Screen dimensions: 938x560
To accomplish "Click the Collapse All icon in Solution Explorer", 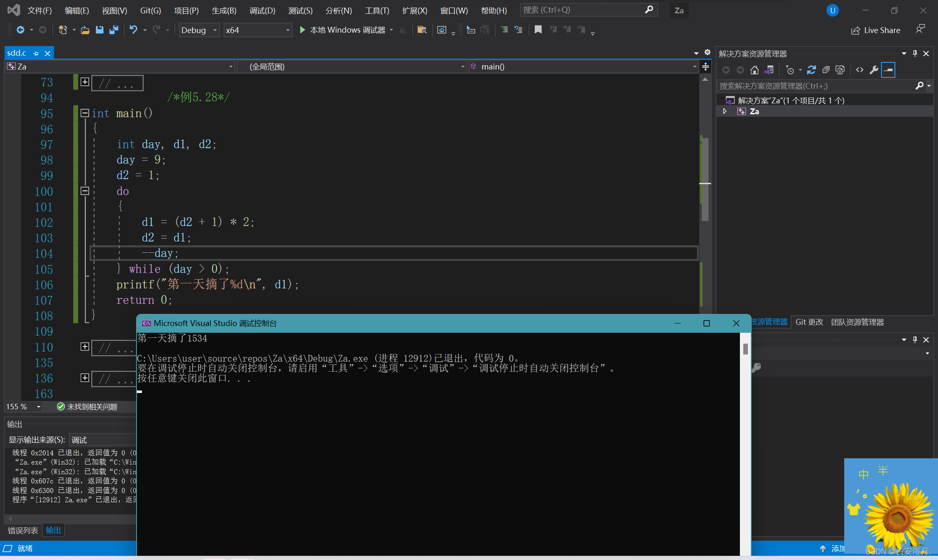I will click(x=826, y=70).
